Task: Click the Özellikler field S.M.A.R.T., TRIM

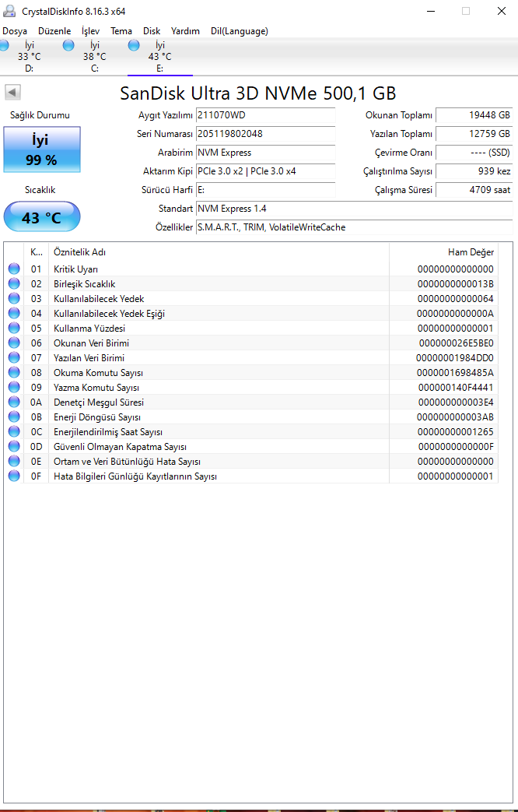Action: (x=355, y=227)
